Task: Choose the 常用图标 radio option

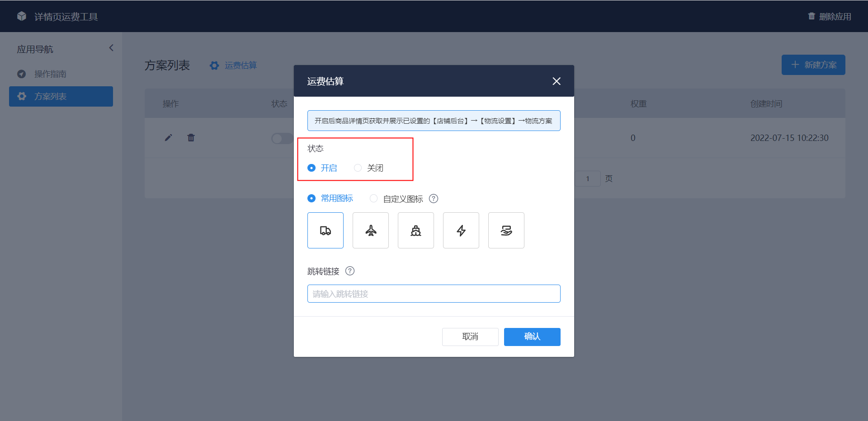Action: 311,198
